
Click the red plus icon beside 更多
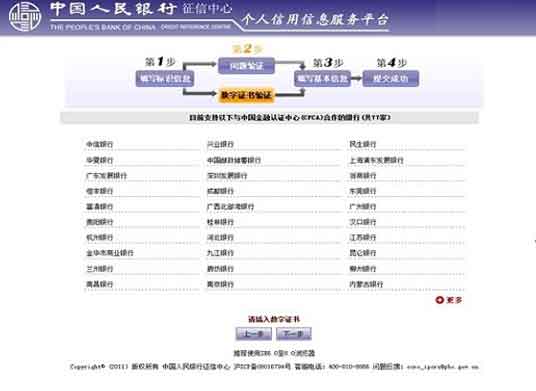439,300
